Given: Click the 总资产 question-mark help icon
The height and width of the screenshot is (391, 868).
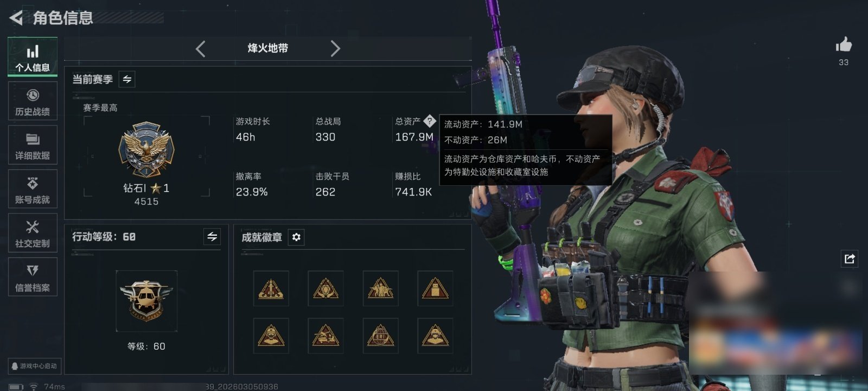Looking at the screenshot, I should [x=430, y=121].
